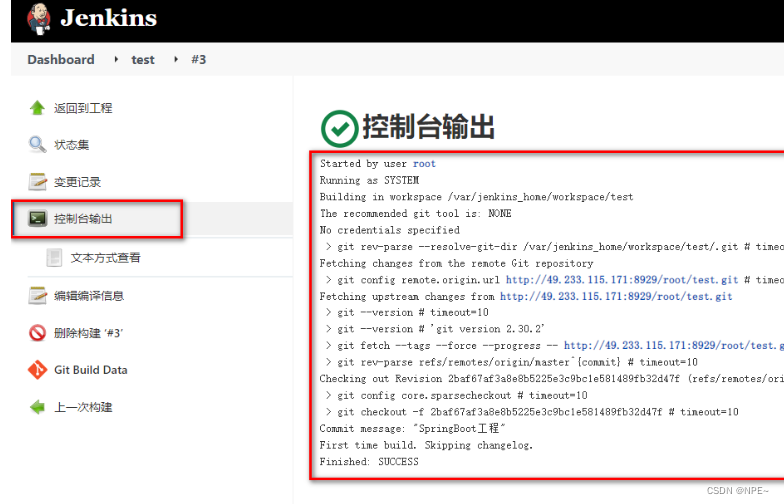This screenshot has width=784, height=504.
Task: Open the root user link
Action: [424, 164]
